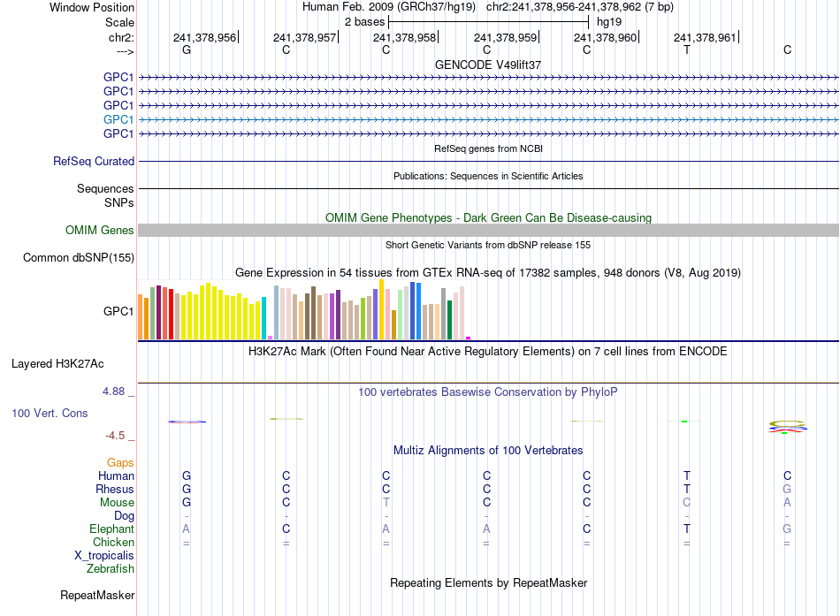Click the Sequences SNPs track label
Viewport: 840px width, 616px height.
[x=105, y=195]
